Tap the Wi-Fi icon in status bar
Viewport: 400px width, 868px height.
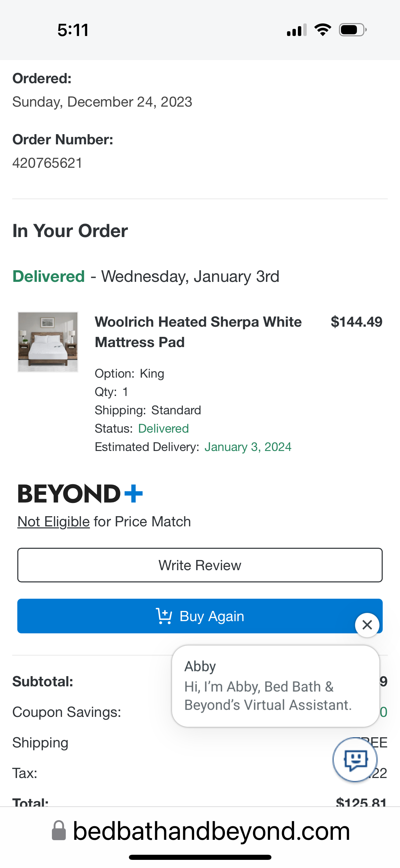click(x=323, y=30)
